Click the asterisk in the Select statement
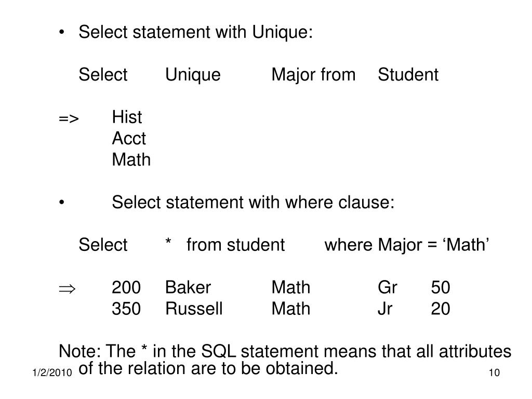Screen dimensions: 532x399 pos(168,242)
